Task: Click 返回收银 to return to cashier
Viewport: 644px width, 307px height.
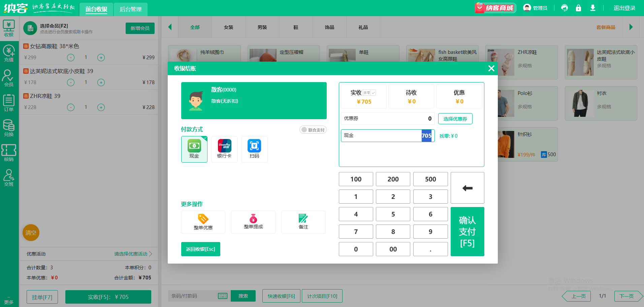Action: click(200, 249)
